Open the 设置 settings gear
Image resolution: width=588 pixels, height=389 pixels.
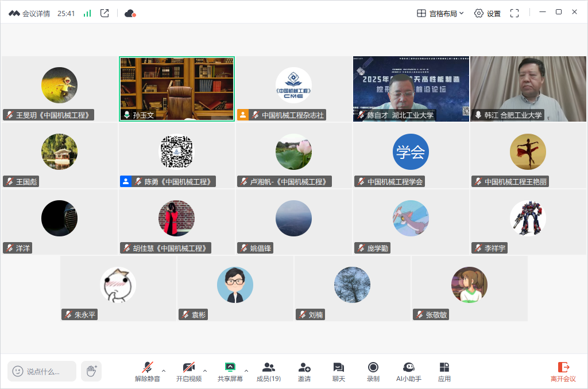[x=487, y=13]
